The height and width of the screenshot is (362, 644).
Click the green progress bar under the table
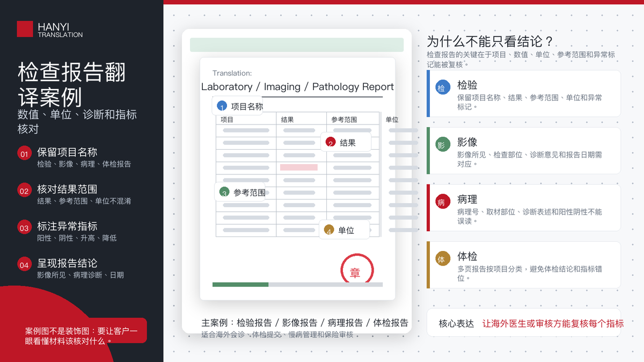point(240,284)
